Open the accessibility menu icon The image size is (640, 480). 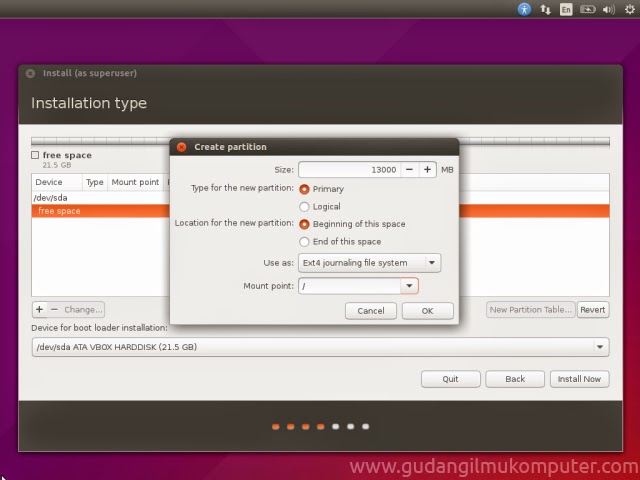pyautogui.click(x=524, y=9)
